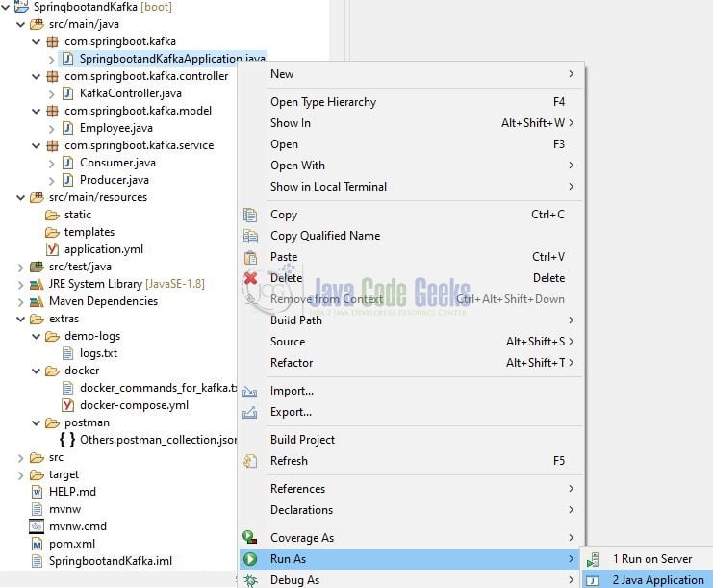Click the Coverage As icon
This screenshot has height=588, width=713.
[250, 537]
